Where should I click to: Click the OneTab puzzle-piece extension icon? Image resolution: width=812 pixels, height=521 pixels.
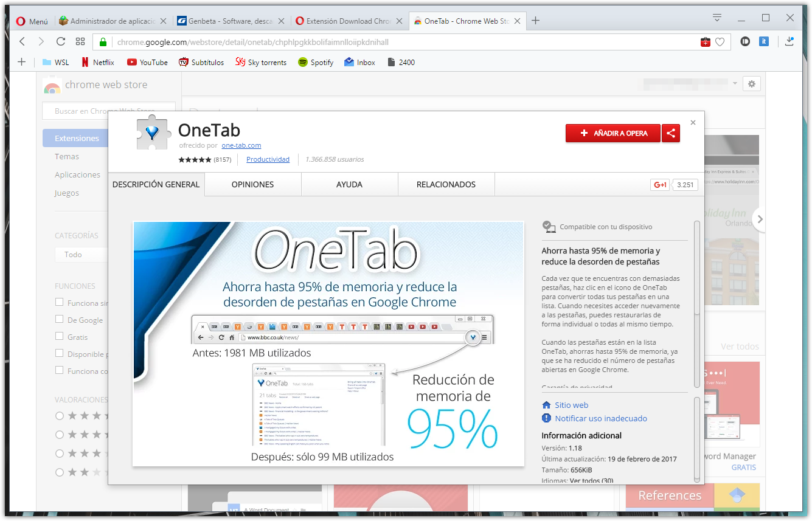[152, 132]
